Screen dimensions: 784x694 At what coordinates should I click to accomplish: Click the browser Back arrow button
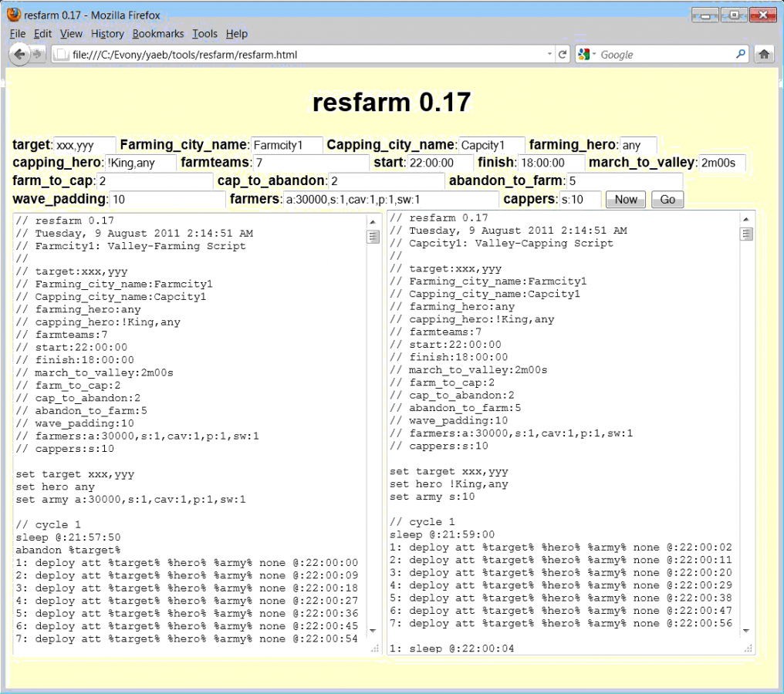click(x=20, y=54)
